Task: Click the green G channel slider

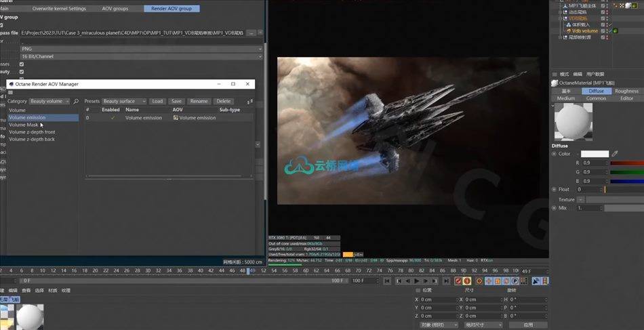Action: 627,172
